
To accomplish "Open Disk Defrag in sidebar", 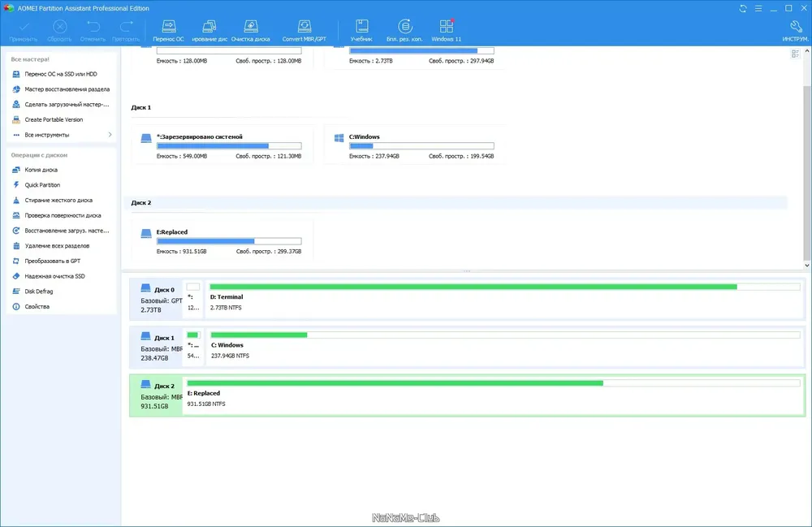I will (x=38, y=292).
